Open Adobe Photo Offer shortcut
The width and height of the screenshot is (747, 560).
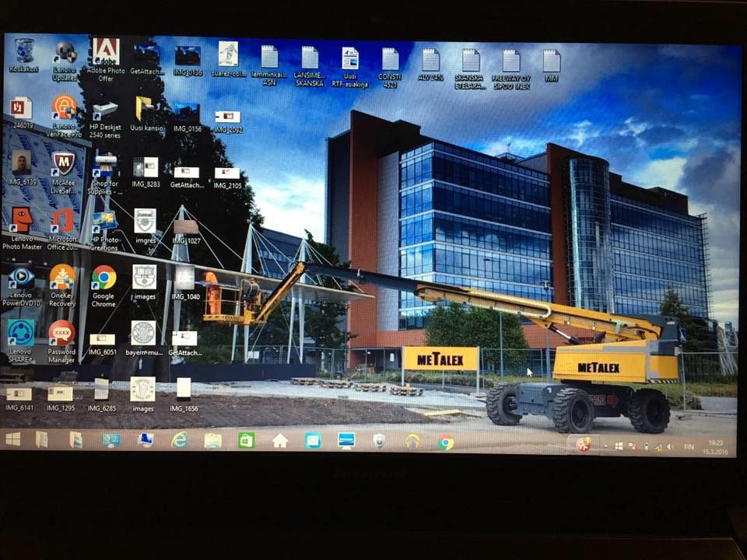[x=106, y=60]
